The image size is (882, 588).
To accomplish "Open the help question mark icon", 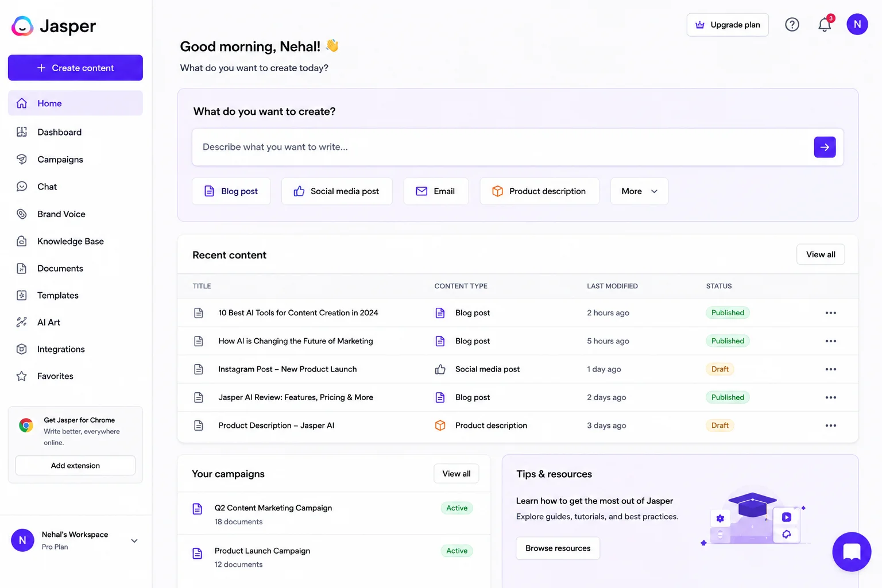I will coord(792,25).
